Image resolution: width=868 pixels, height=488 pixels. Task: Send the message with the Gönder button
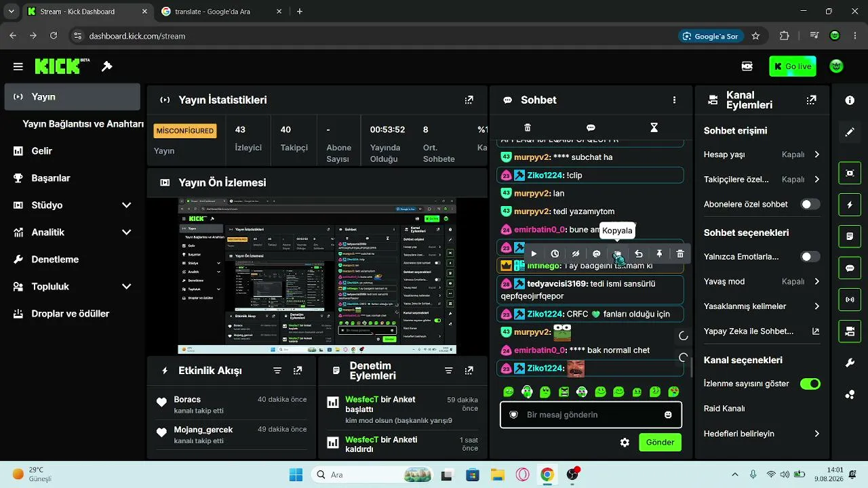[660, 443]
